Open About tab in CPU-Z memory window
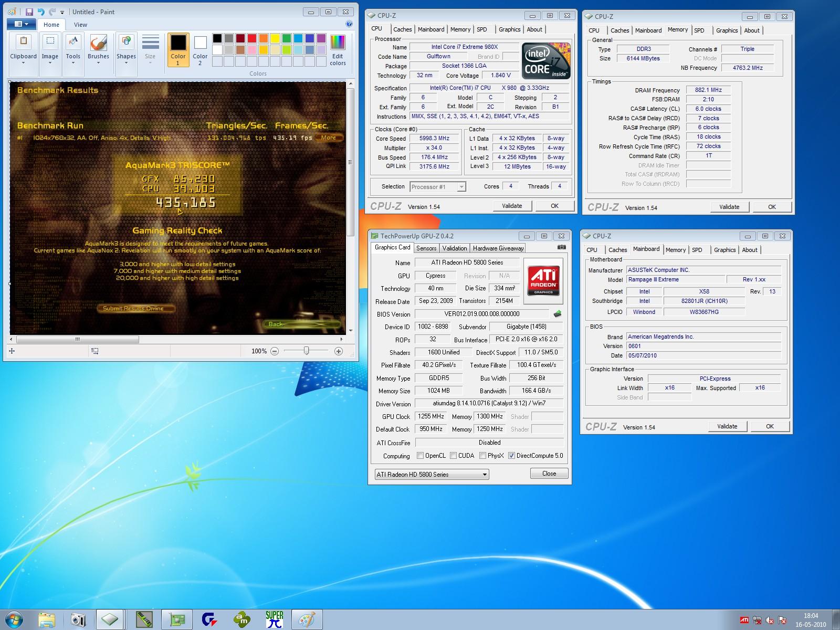The width and height of the screenshot is (840, 630). click(751, 30)
